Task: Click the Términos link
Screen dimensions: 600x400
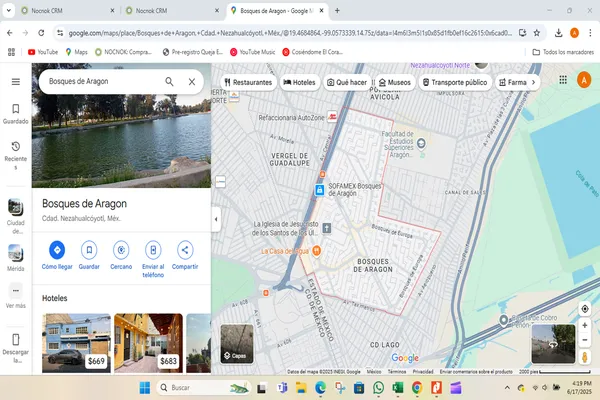Action: coord(397,372)
